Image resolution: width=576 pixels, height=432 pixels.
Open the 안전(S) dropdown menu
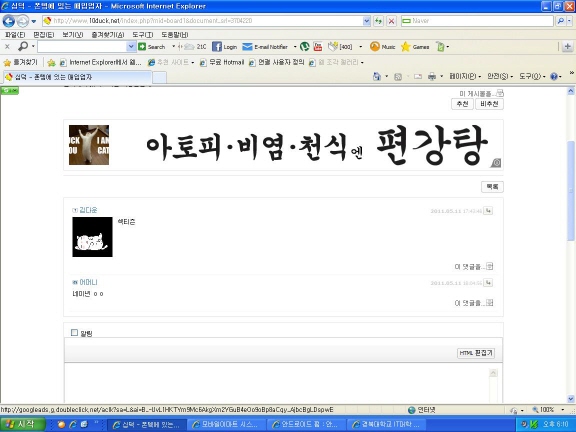[500, 76]
